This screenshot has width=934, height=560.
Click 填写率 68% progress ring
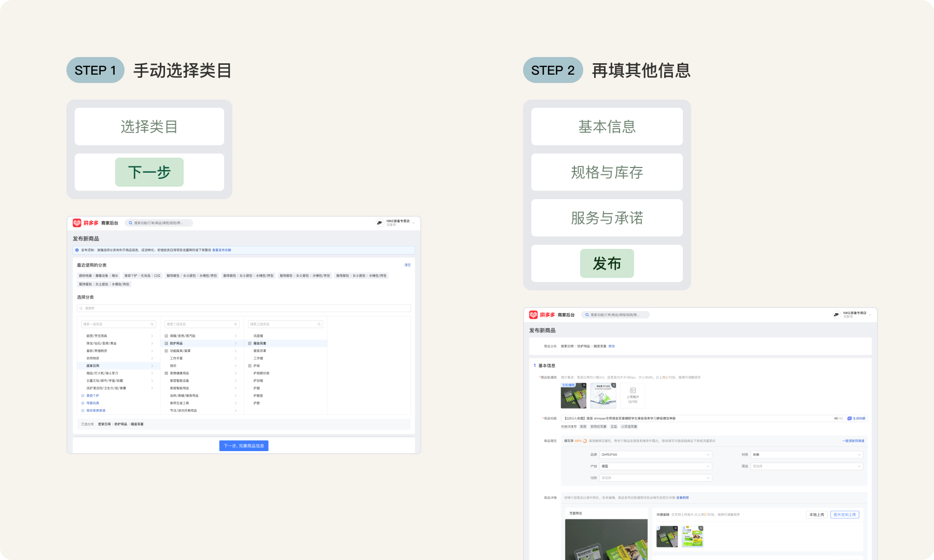pyautogui.click(x=585, y=441)
